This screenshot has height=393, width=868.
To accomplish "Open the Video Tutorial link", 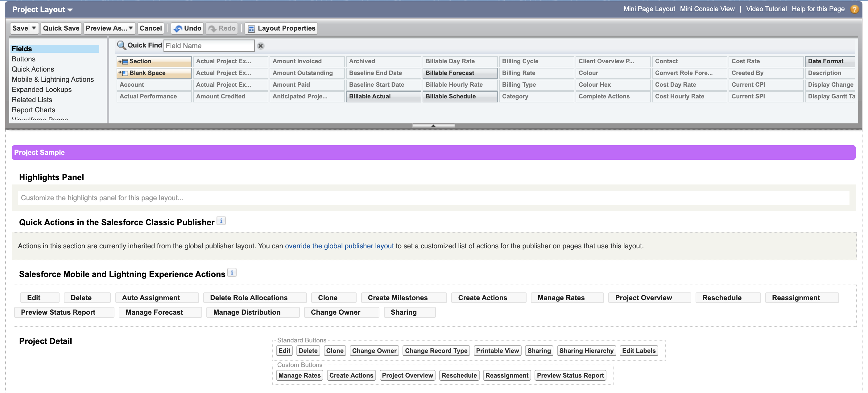I will click(x=766, y=9).
